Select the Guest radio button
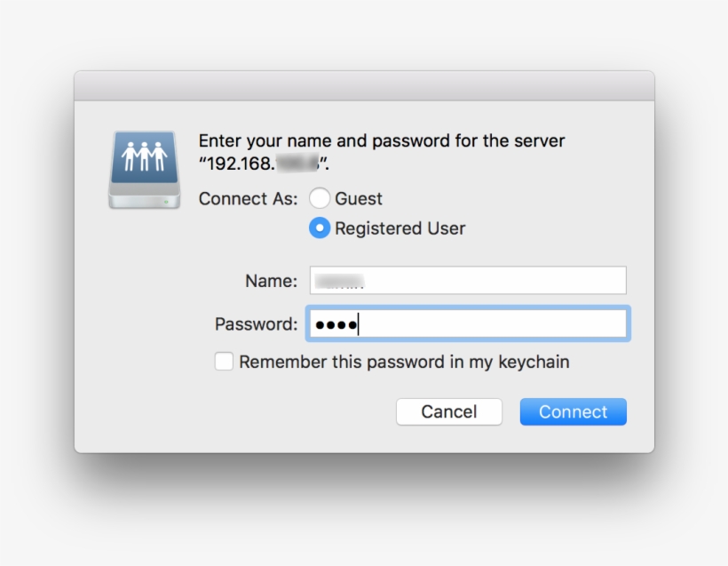 (x=320, y=198)
